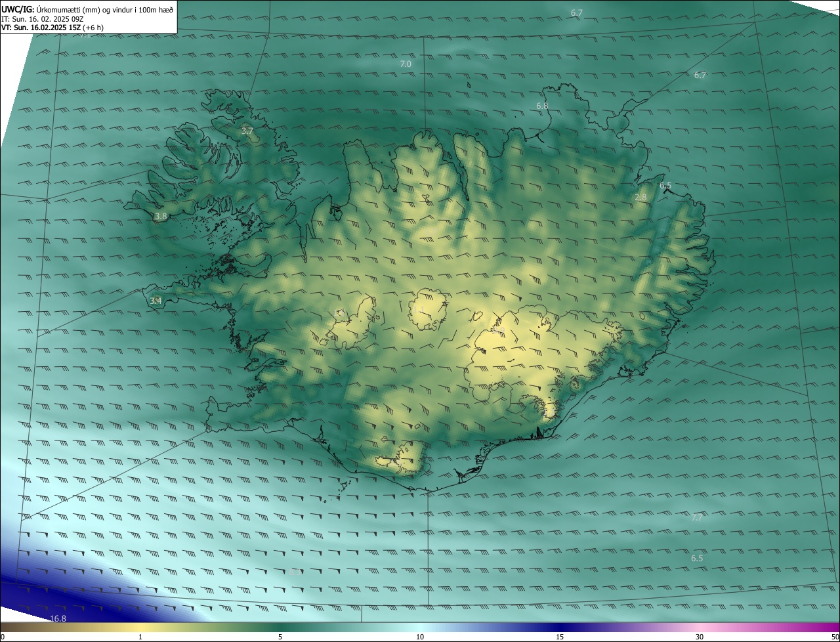Viewport: 840px width, 642px height.
Task: Click the 7.0 precipitation value label
Action: [x=406, y=64]
